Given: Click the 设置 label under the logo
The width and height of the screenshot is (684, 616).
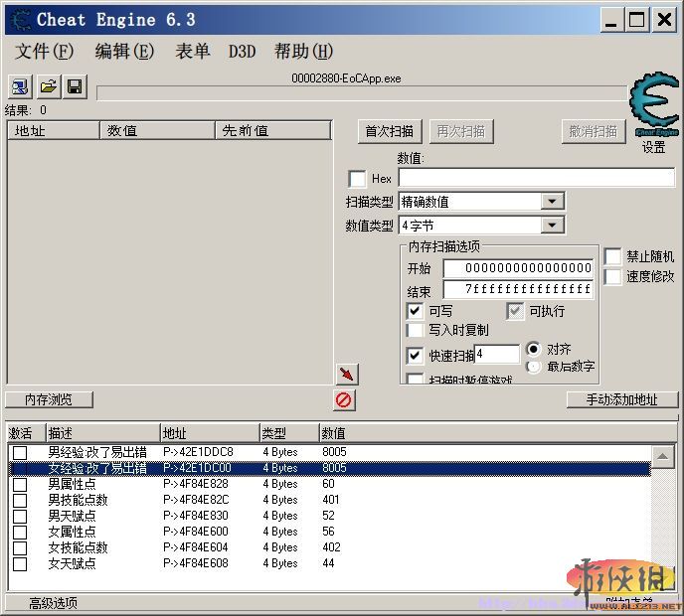Looking at the screenshot, I should 654,147.
